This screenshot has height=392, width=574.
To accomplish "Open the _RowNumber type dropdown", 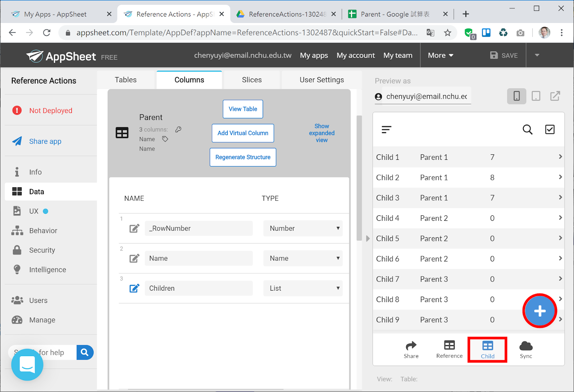I will coord(303,228).
